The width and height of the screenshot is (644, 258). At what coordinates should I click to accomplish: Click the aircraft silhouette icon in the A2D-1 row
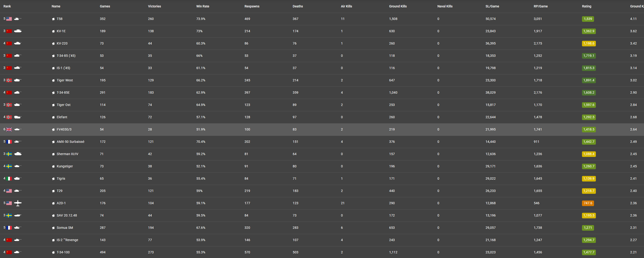[x=18, y=203]
